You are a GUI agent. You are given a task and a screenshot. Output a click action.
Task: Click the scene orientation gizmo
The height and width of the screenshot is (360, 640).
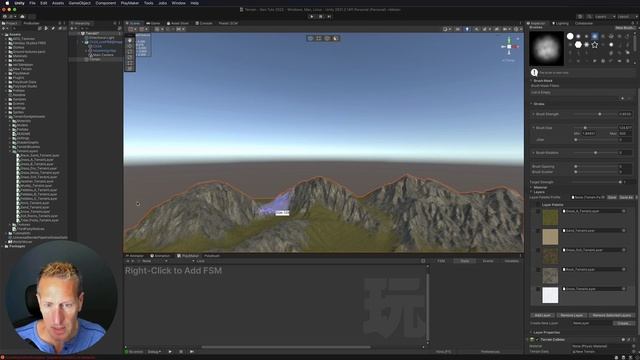[509, 47]
